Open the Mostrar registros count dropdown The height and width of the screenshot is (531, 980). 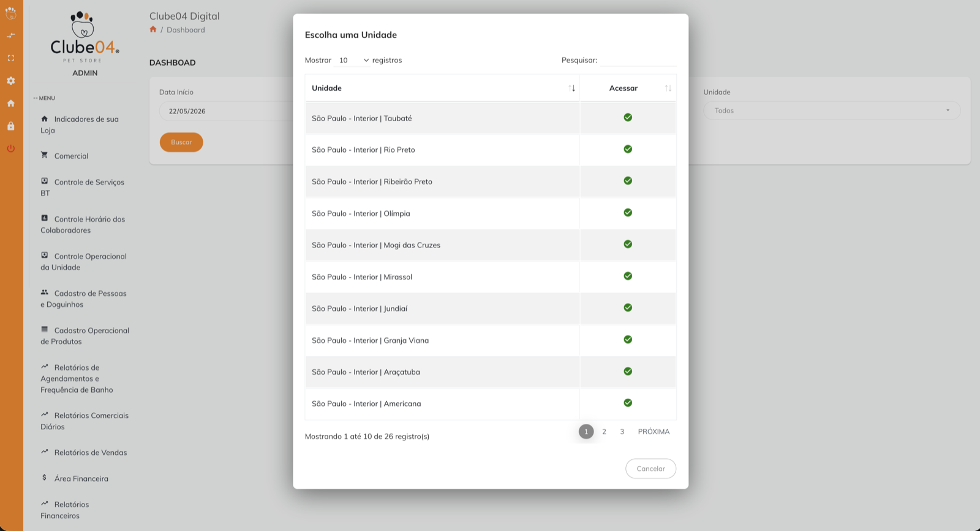point(353,60)
